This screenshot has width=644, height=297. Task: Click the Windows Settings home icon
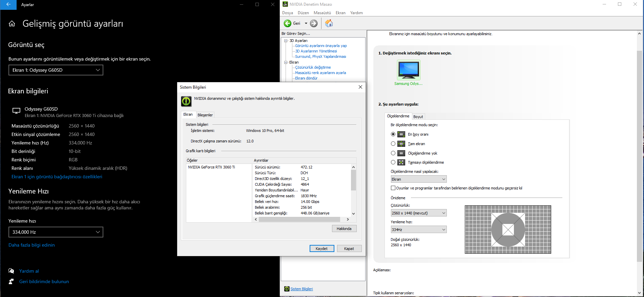point(12,24)
